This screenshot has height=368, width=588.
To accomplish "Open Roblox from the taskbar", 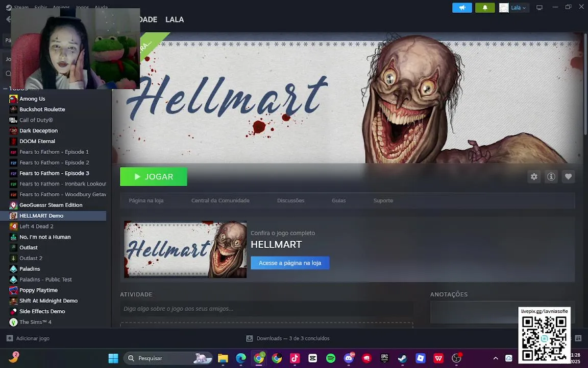I will (421, 358).
